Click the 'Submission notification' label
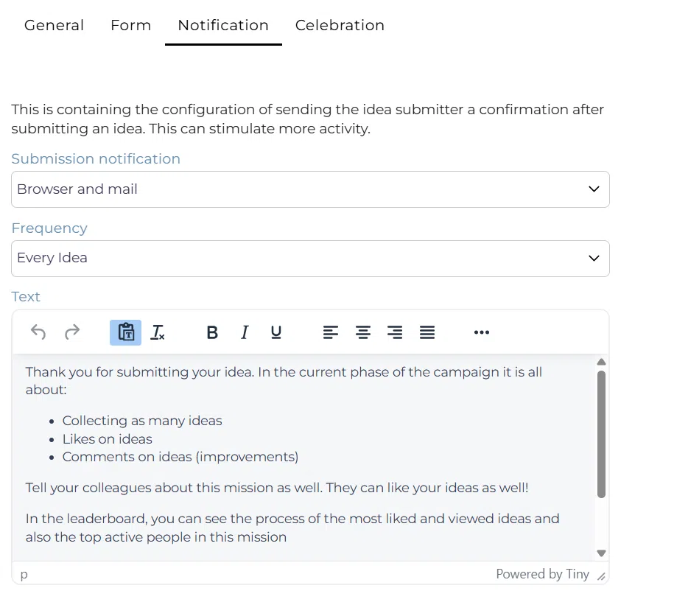 coord(96,159)
